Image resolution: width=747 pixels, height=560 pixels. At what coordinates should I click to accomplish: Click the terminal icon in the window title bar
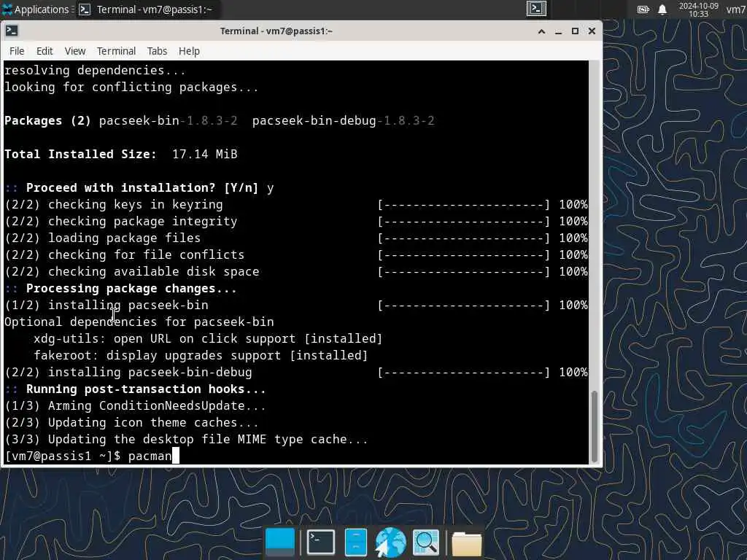(12, 31)
